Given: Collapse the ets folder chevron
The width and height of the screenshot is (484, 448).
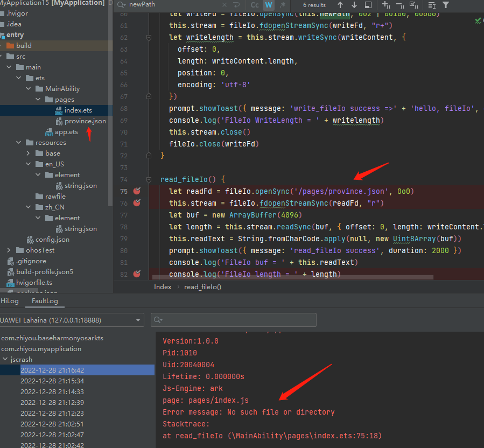Looking at the screenshot, I should [18, 78].
